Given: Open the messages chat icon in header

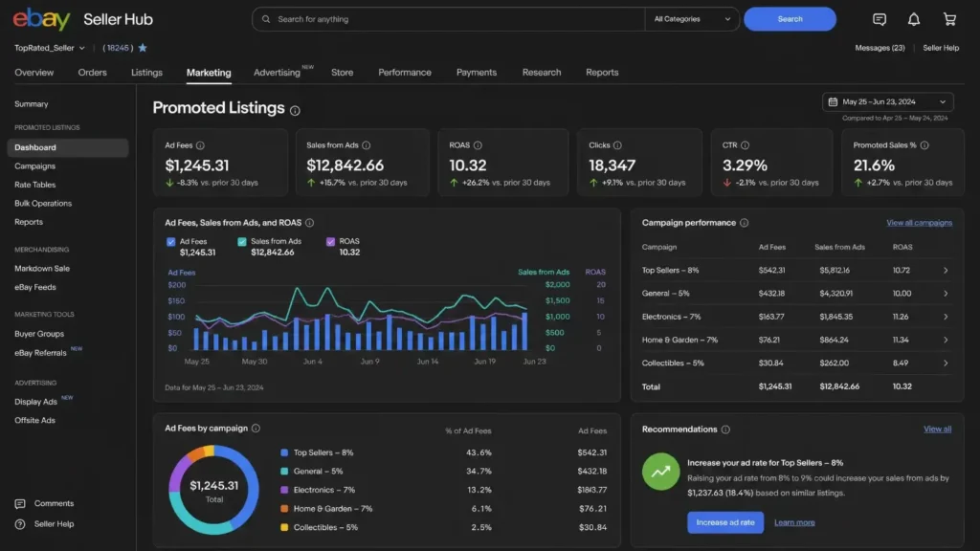Looking at the screenshot, I should (x=880, y=19).
